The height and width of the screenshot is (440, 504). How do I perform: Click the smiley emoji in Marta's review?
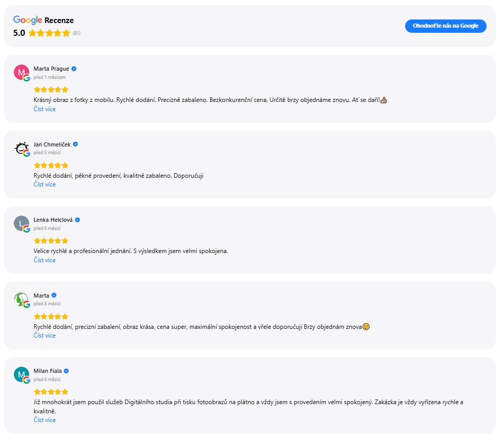[367, 326]
